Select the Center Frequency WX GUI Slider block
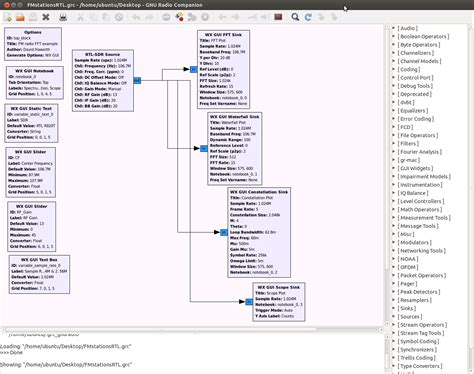 [x=31, y=172]
